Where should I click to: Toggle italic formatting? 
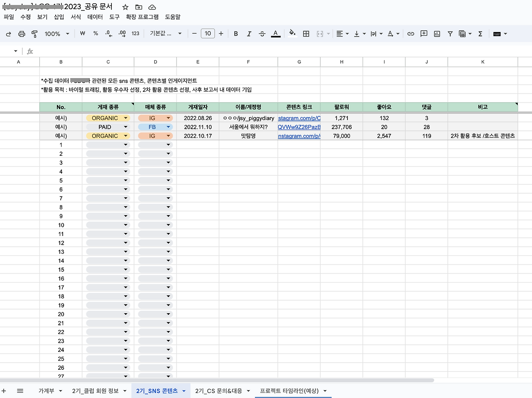(x=249, y=34)
